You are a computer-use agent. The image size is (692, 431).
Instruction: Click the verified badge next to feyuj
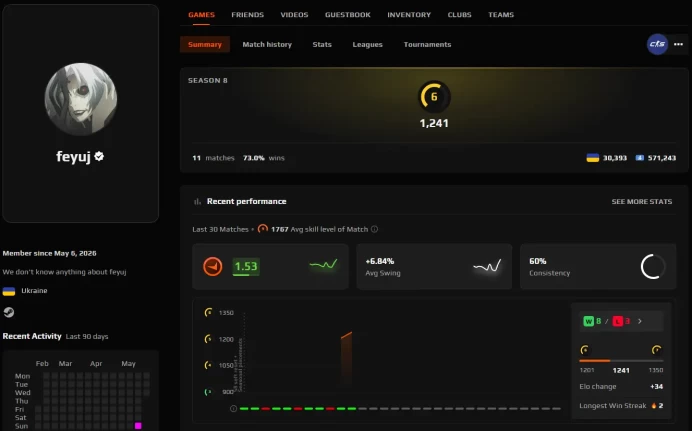pos(99,156)
